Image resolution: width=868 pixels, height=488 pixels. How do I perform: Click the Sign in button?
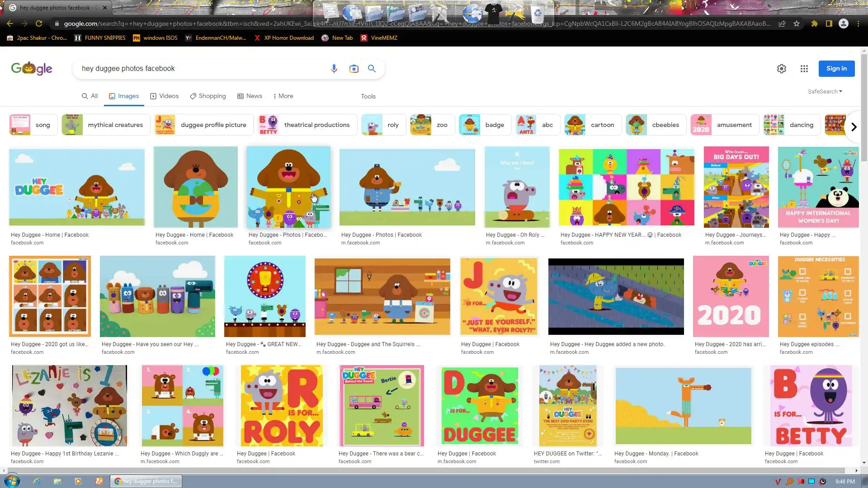836,69
